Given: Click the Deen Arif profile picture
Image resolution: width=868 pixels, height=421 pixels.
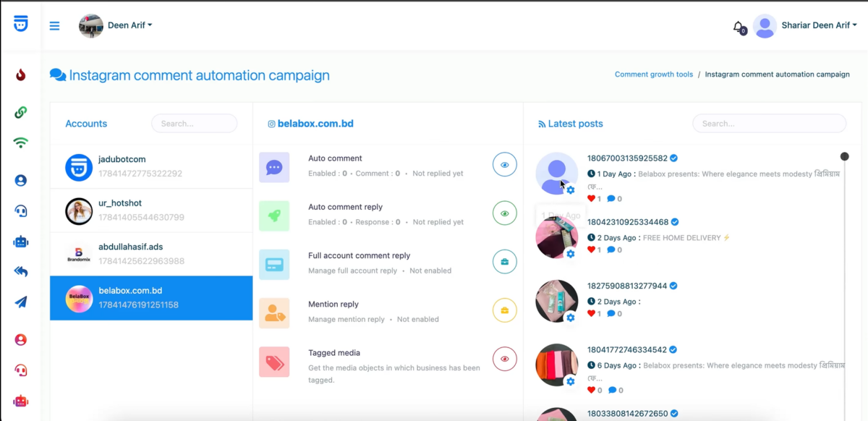Looking at the screenshot, I should point(91,26).
